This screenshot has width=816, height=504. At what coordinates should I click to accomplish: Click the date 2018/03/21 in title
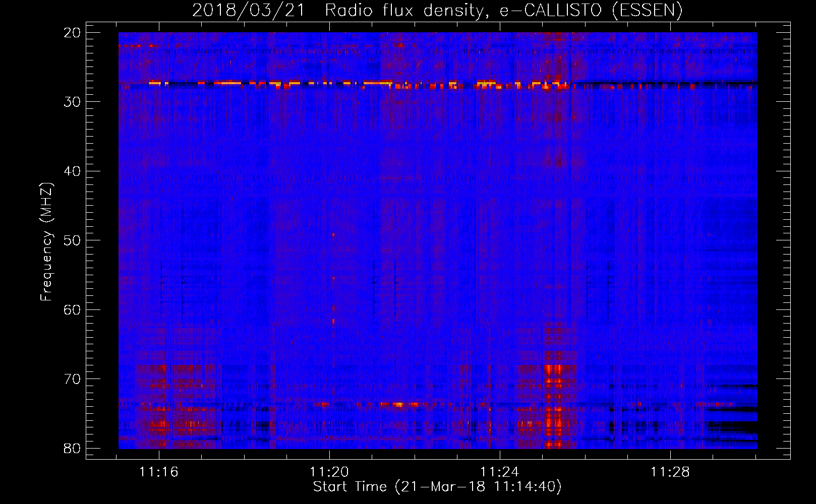[249, 10]
